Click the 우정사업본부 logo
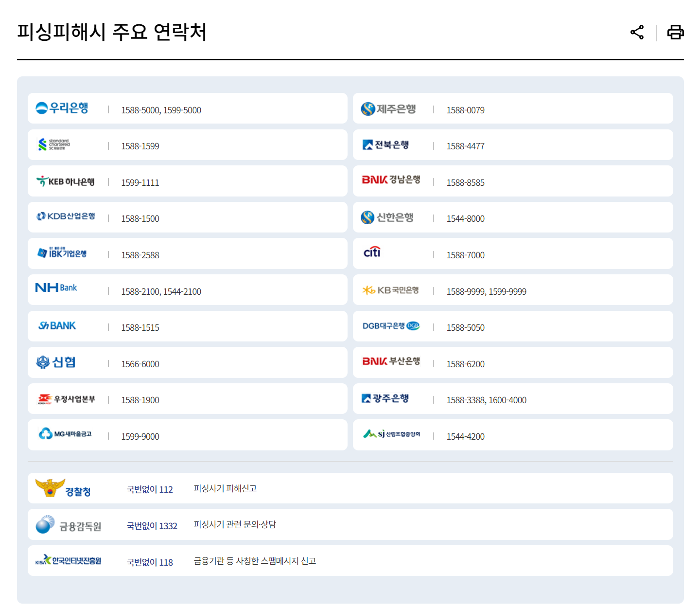The height and width of the screenshot is (608, 700). click(x=67, y=399)
